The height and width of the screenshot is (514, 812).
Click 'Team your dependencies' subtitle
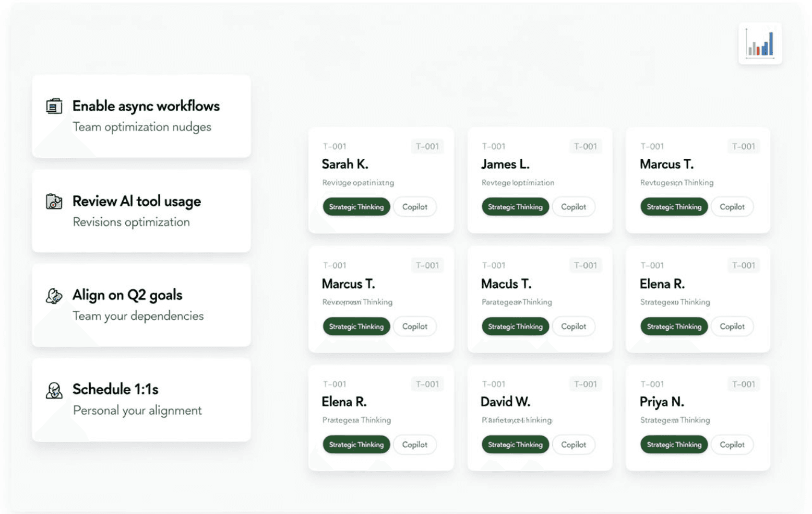138,316
